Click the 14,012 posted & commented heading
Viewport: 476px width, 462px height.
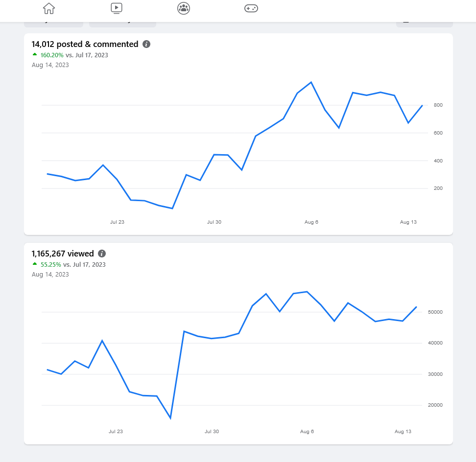(85, 44)
